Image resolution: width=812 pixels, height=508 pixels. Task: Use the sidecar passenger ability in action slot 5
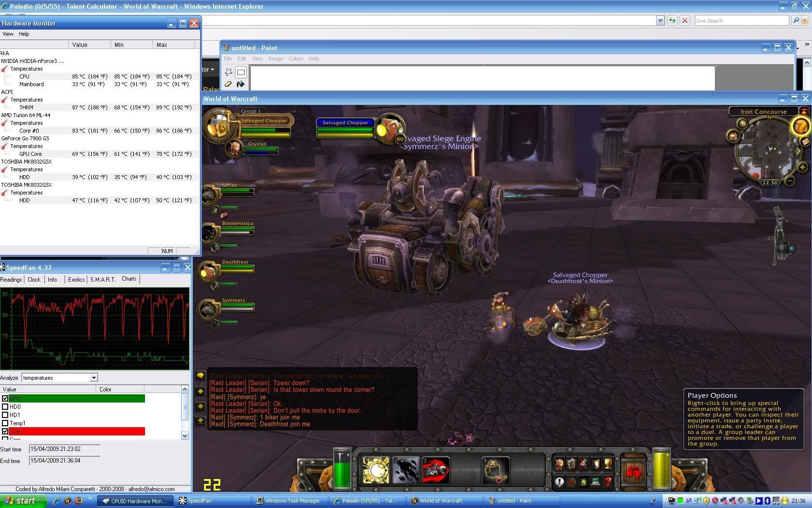(x=496, y=470)
